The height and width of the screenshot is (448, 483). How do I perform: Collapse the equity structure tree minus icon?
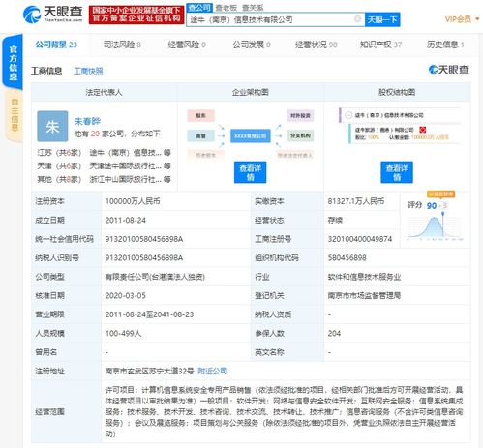tap(348, 115)
